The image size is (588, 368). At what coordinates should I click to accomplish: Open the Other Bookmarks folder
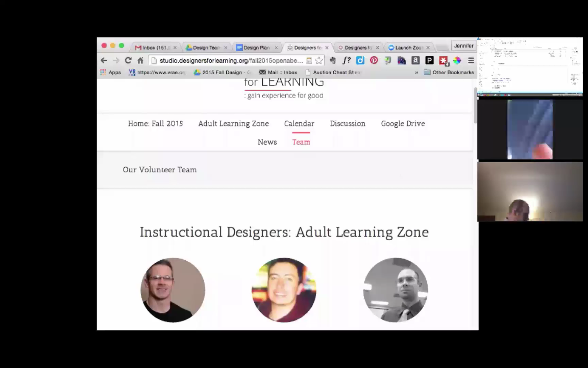pos(449,72)
